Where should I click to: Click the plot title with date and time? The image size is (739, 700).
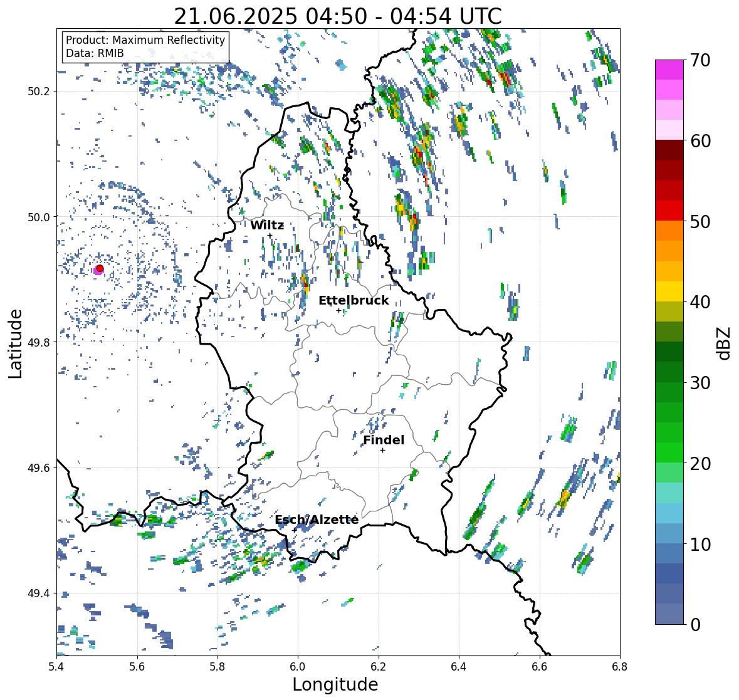click(x=338, y=16)
